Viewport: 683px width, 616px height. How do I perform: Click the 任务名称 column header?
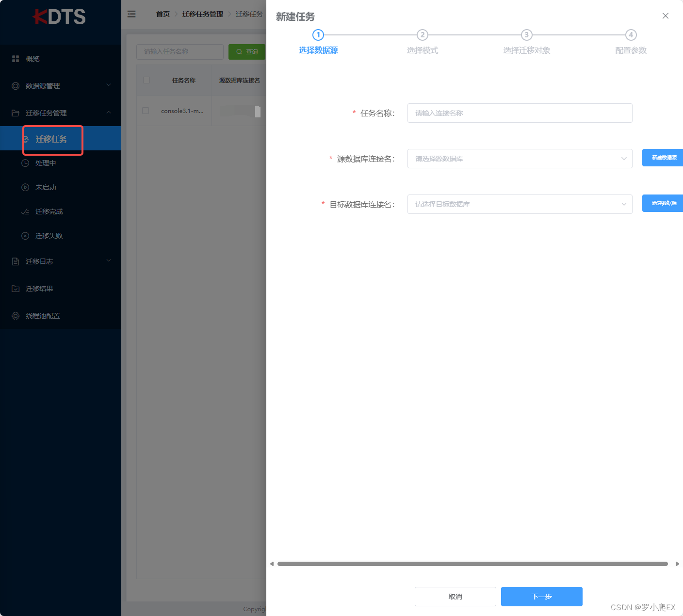(x=184, y=81)
